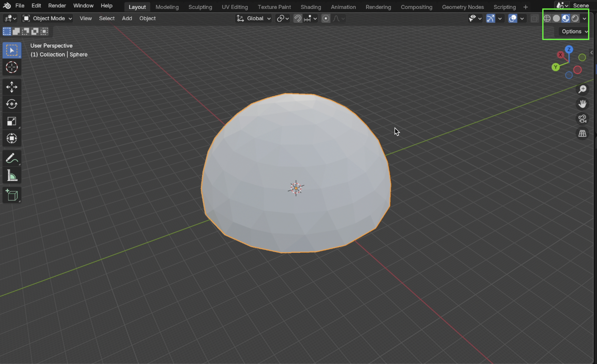Toggle viewport overlays button
The width and height of the screenshot is (597, 364).
pos(513,18)
